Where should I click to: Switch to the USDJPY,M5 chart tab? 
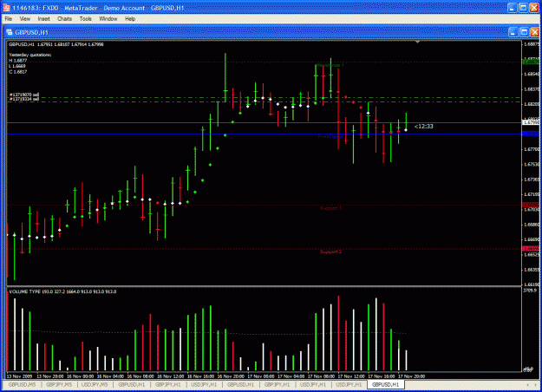(x=95, y=384)
